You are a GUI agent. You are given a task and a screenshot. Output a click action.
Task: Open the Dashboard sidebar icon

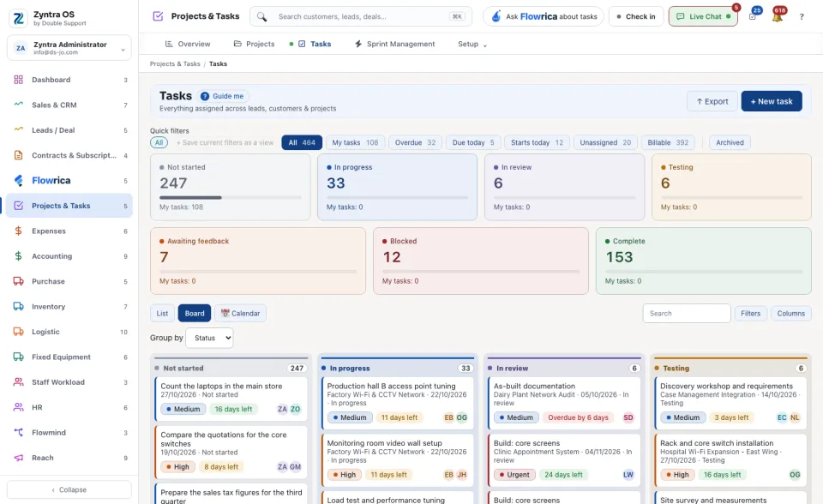[18, 80]
